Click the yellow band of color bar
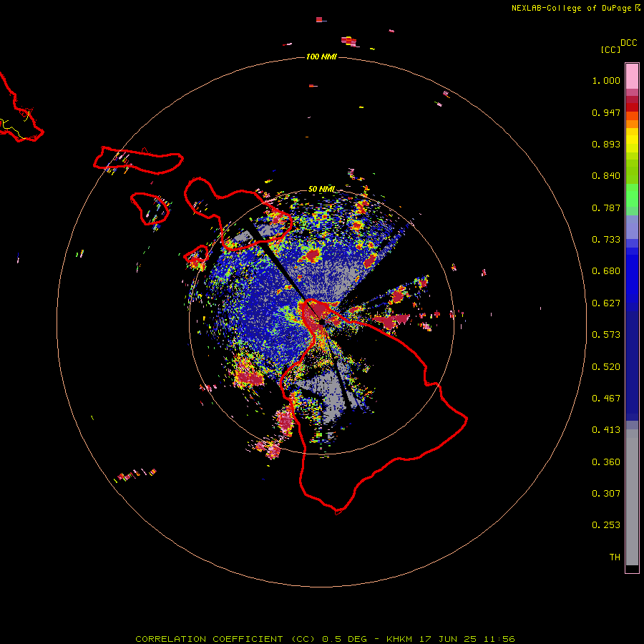 pyautogui.click(x=632, y=141)
